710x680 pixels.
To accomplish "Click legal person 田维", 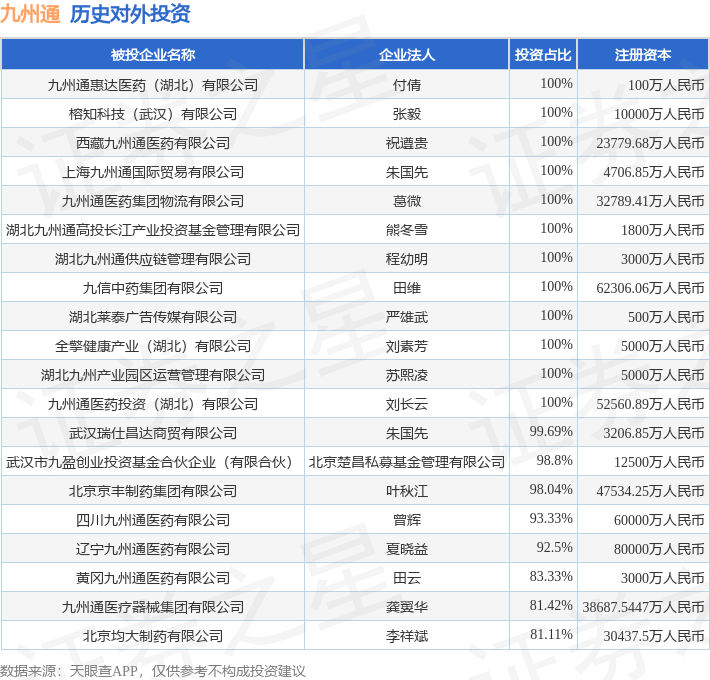I will click(407, 287).
